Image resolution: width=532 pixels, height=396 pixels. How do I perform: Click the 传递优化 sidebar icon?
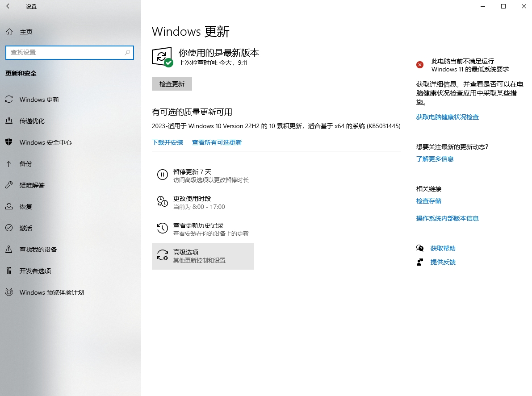tap(9, 121)
